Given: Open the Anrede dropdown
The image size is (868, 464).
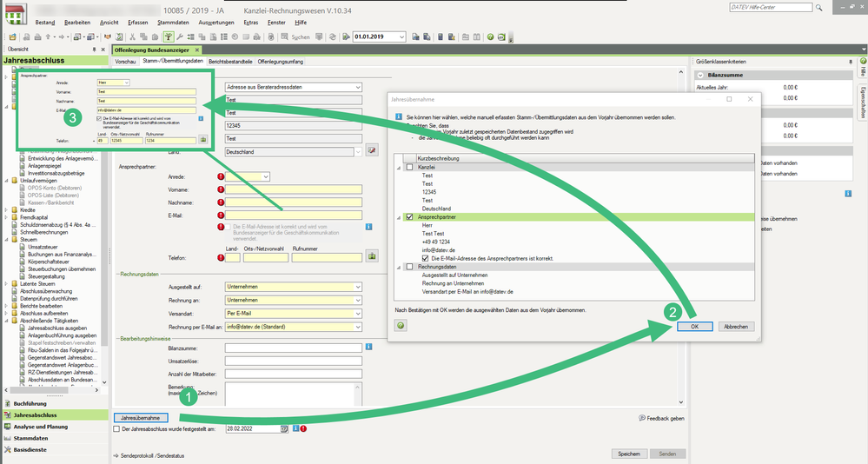Looking at the screenshot, I should click(x=266, y=176).
